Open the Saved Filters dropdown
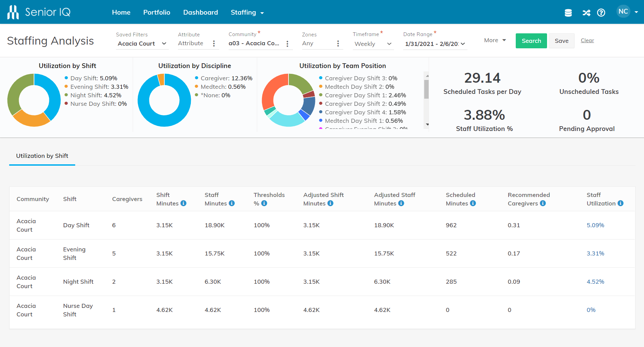644x347 pixels. (142, 43)
